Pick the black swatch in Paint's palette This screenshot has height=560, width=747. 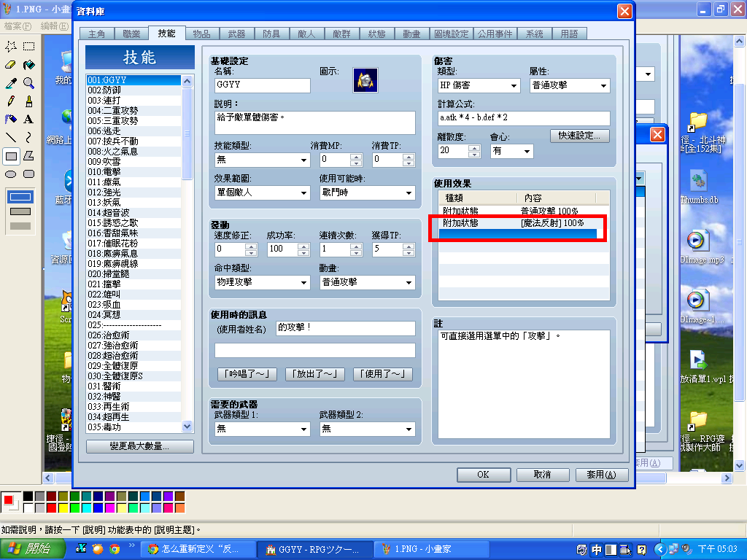point(28,496)
